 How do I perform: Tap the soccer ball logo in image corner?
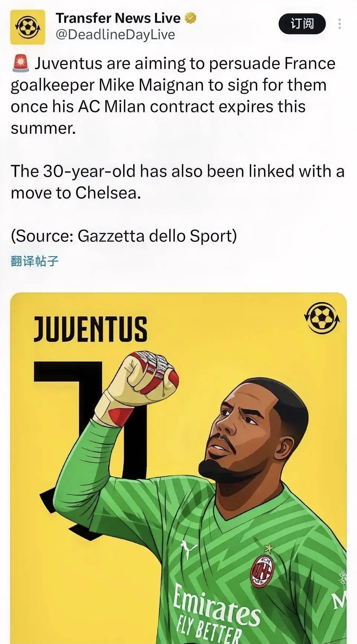[322, 318]
